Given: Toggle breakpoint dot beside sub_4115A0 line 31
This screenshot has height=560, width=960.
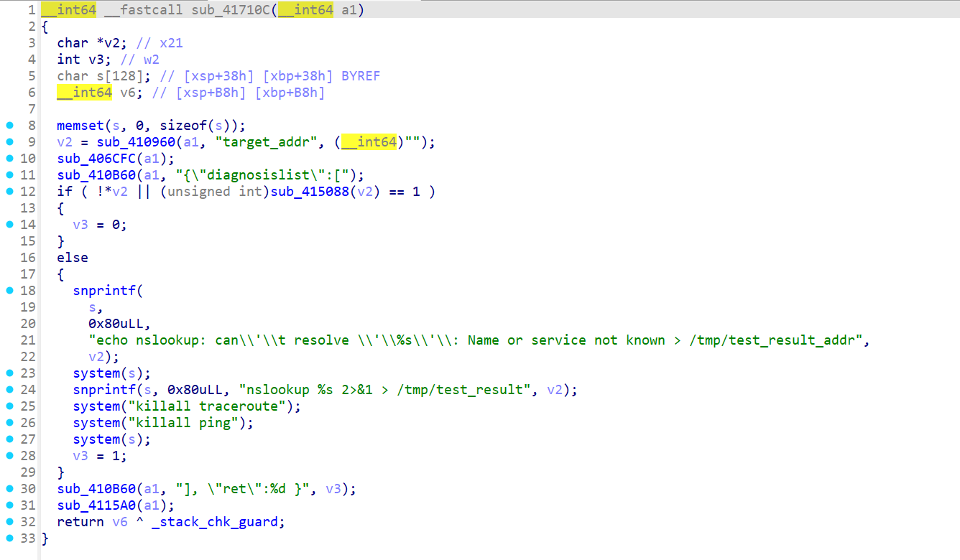Looking at the screenshot, I should coord(9,505).
